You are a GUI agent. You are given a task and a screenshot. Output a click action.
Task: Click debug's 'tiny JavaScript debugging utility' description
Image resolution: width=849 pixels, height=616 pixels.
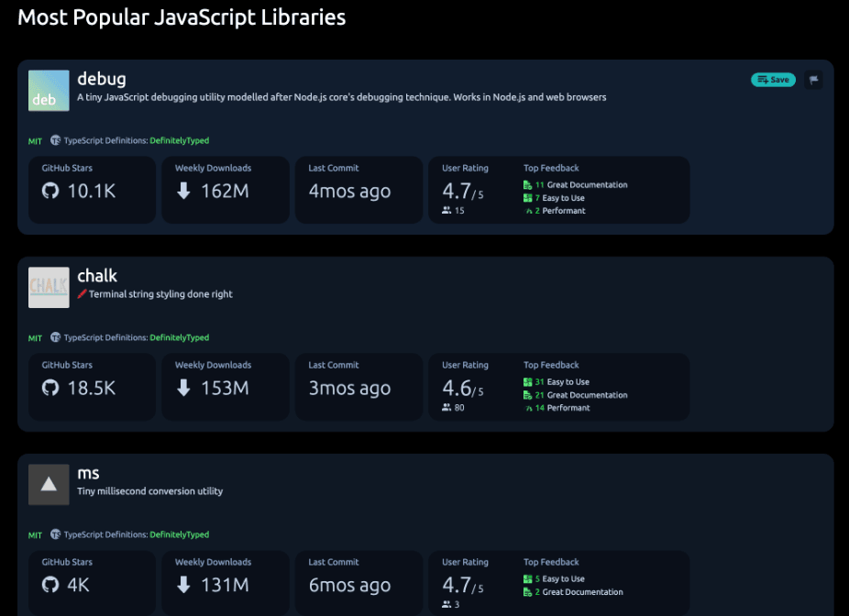tap(342, 97)
